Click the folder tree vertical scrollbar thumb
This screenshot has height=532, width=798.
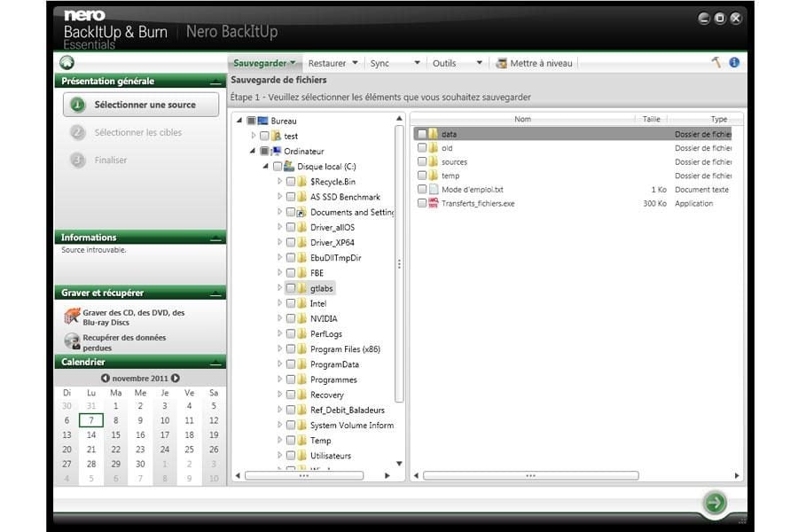point(399,263)
